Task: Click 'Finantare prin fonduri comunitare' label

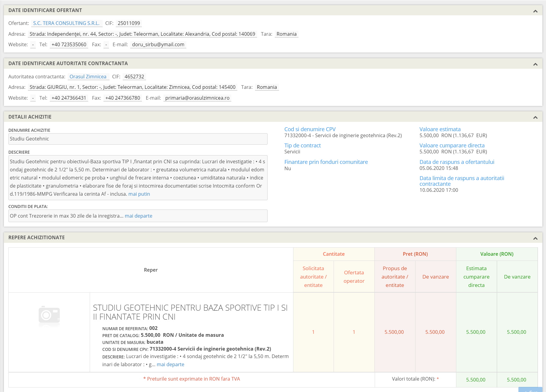Action: tap(326, 162)
